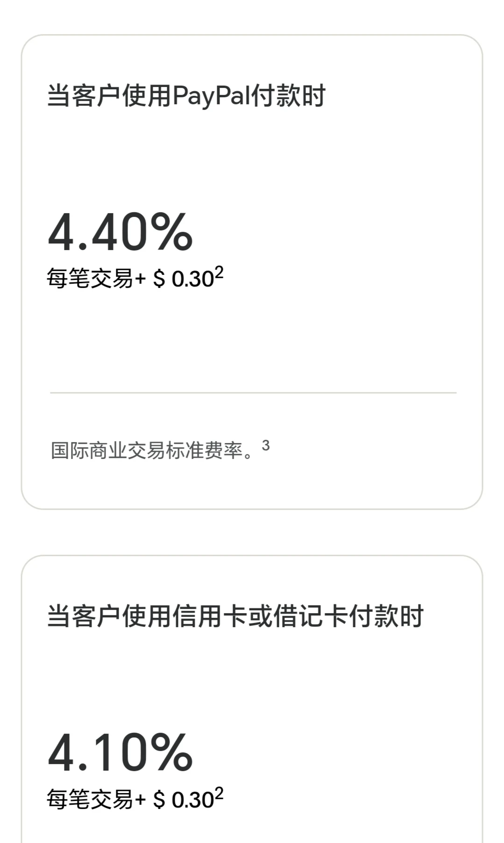Click 每笔交易 text under the 4.10% rate

click(90, 800)
